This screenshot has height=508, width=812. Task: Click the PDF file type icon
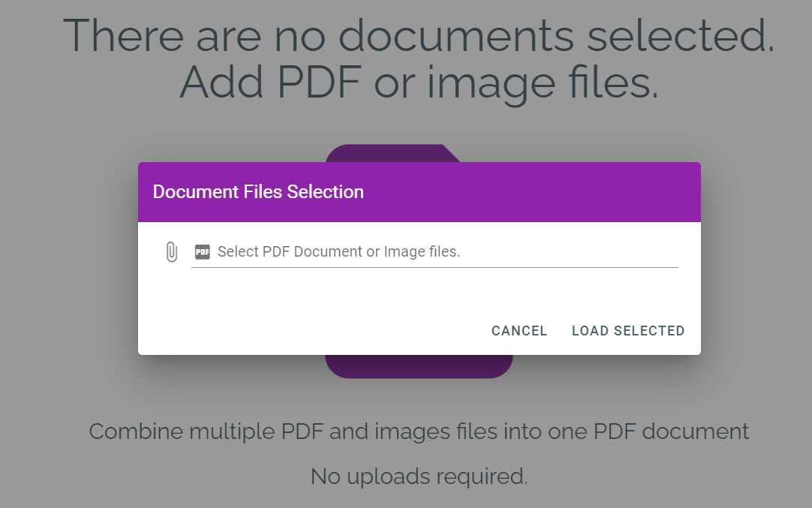(202, 252)
